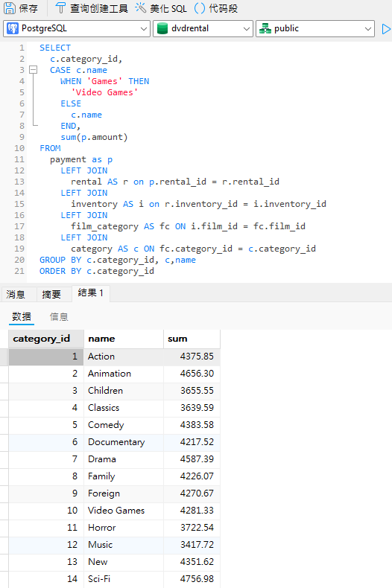392x588 pixels.
Task: Select the Data (数据) sub-tab
Action: tap(22, 316)
